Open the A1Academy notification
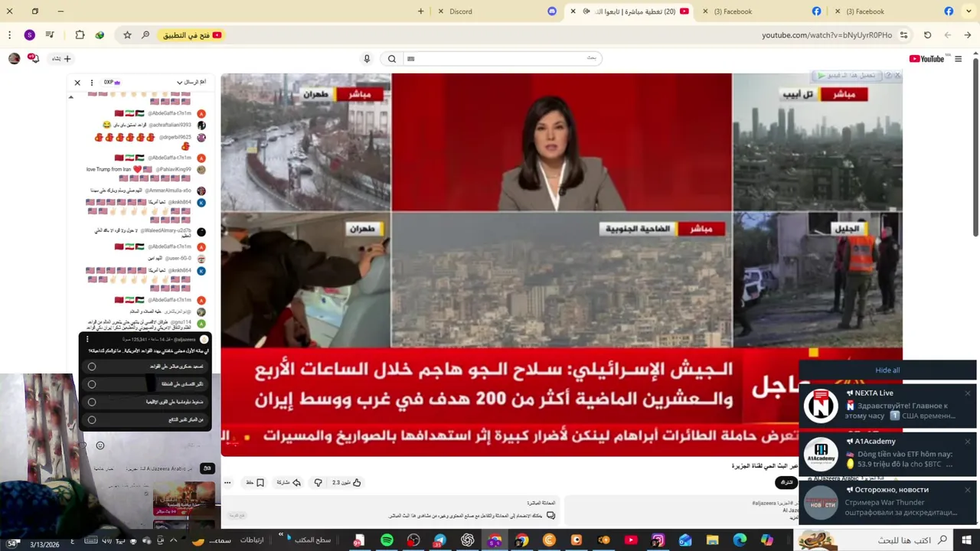Image resolution: width=980 pixels, height=551 pixels. point(888,453)
